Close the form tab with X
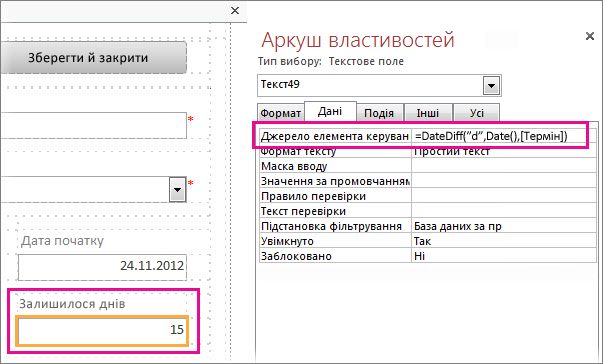 tap(235, 10)
